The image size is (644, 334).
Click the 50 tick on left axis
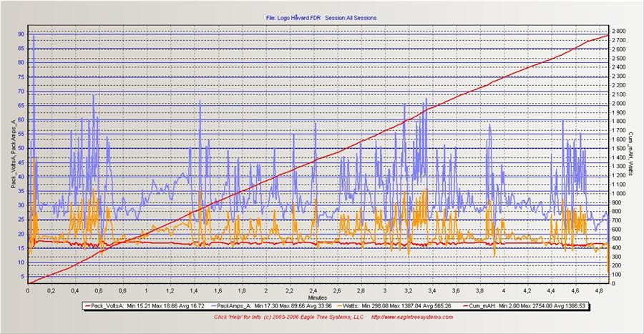point(21,148)
